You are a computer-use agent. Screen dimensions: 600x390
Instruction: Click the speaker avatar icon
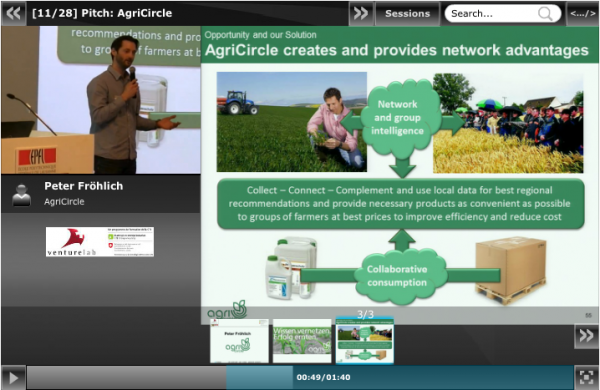click(x=21, y=195)
